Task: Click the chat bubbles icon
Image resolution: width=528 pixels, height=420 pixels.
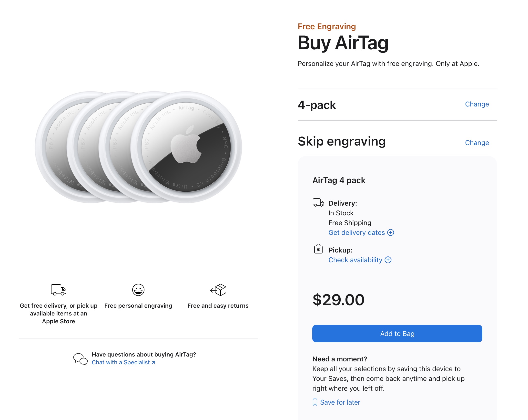Action: click(81, 359)
